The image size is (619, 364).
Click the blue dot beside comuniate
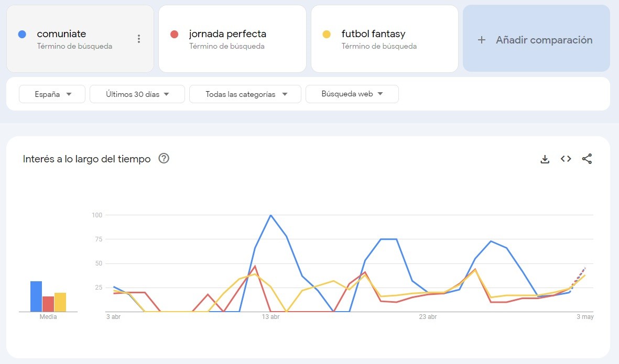(22, 35)
